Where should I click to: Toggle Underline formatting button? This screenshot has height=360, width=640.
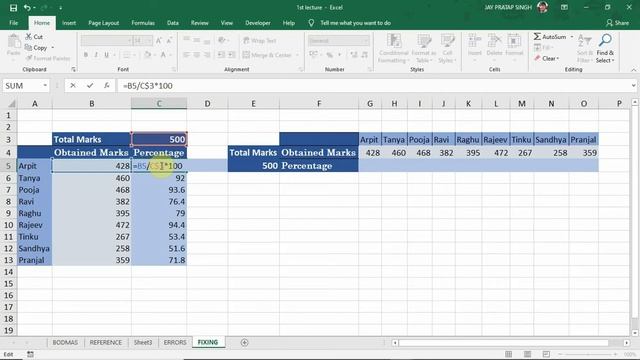pos(107,55)
